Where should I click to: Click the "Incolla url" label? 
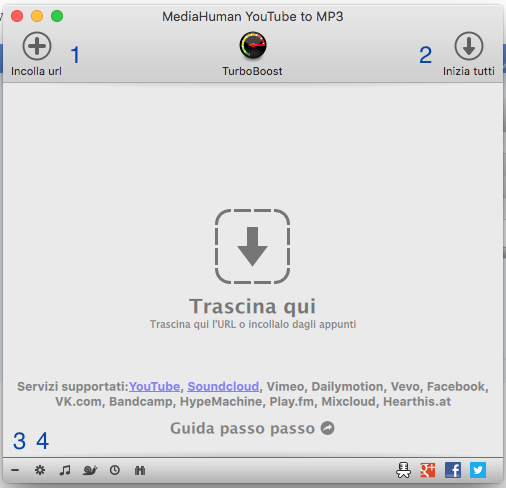[36, 71]
